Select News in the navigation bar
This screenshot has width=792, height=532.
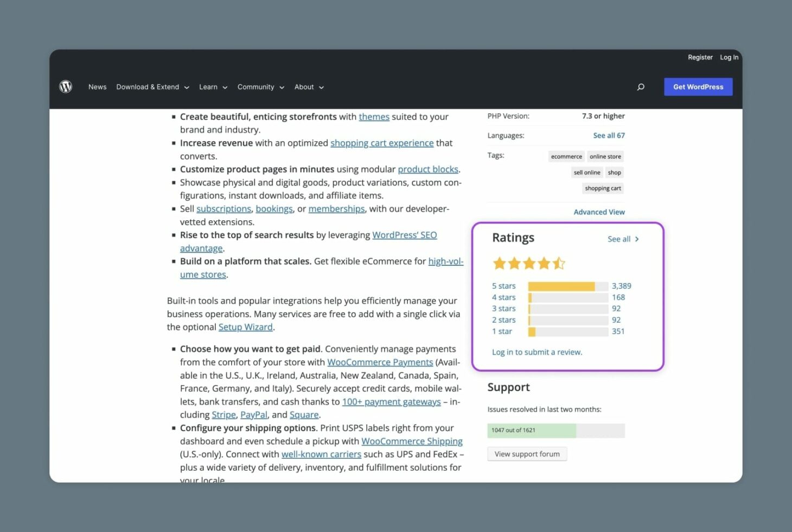point(98,87)
